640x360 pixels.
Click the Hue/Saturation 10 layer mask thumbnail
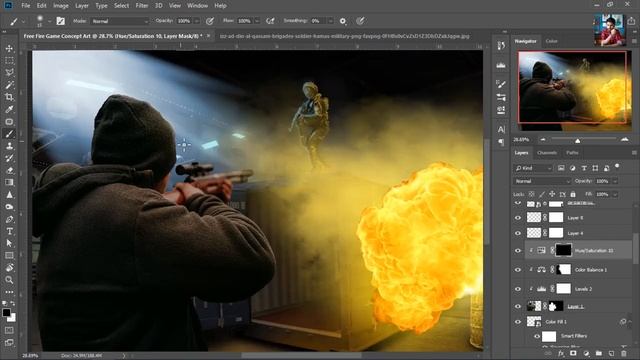point(564,250)
